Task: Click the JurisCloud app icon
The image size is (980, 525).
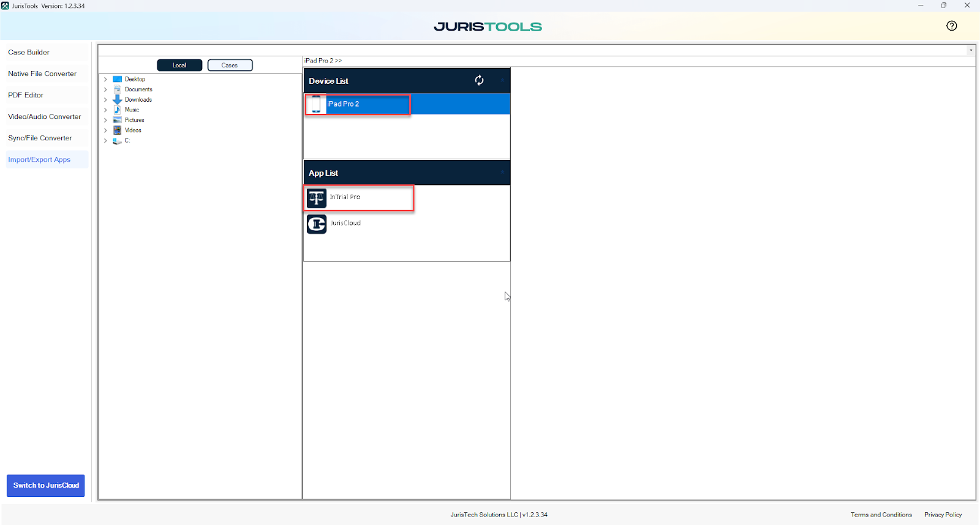Action: click(x=317, y=224)
